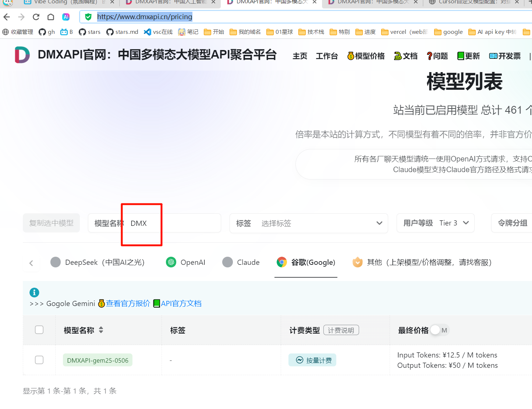Open the 工作台 navigation item
Screen dimensions: 532x409
(x=327, y=56)
